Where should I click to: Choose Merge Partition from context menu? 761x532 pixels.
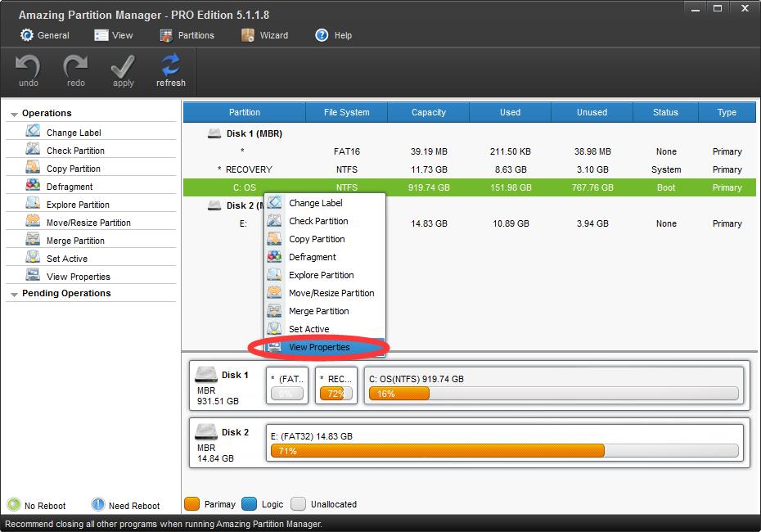tap(325, 311)
